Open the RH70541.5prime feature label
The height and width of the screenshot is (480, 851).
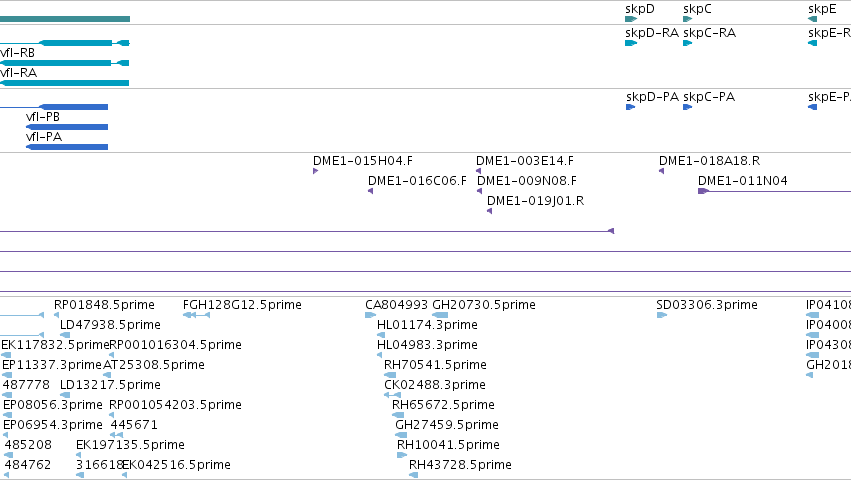(435, 365)
